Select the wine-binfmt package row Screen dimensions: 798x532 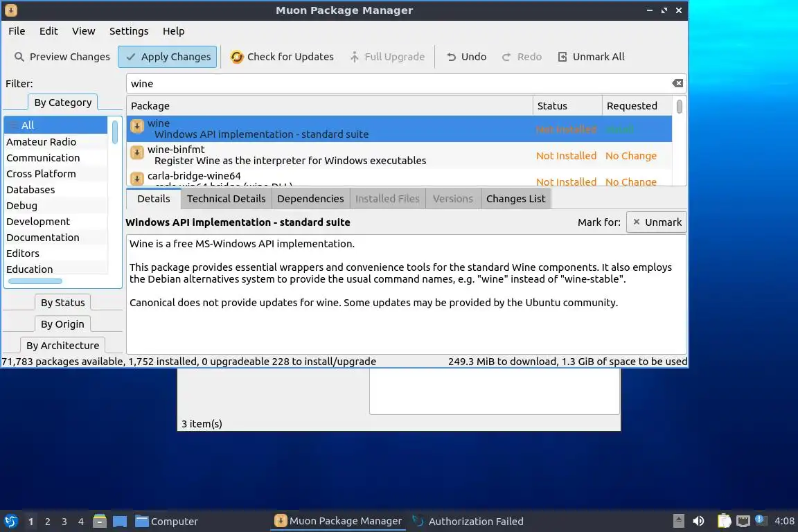click(x=399, y=155)
